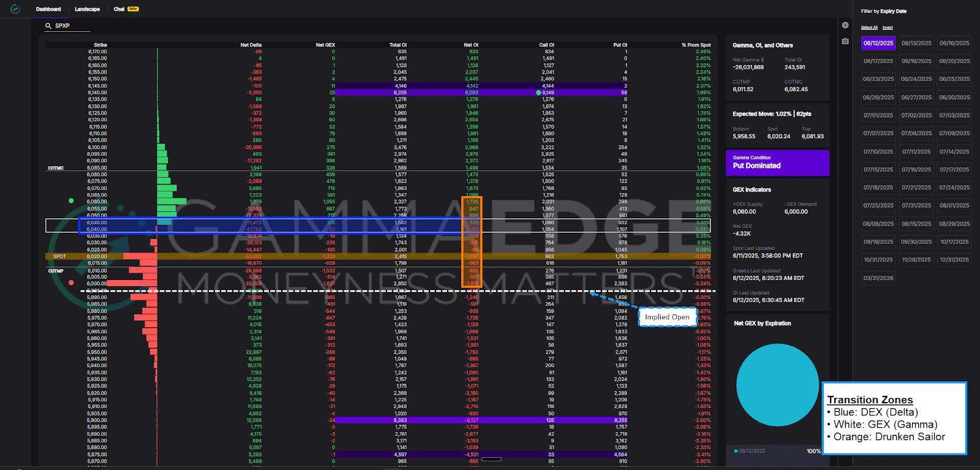
Task: Click the Select All link
Action: 869,28
